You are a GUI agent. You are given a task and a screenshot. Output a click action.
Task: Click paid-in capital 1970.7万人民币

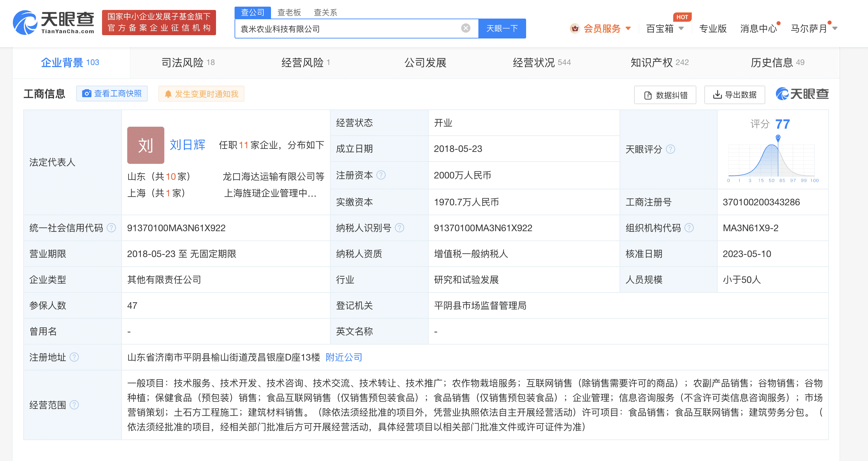466,202
